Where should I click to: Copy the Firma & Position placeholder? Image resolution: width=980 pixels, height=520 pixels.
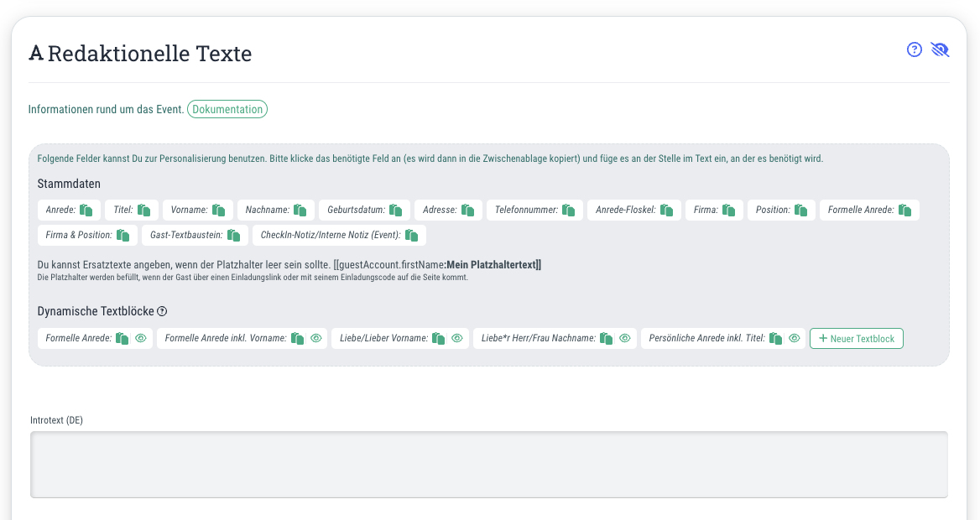click(x=123, y=235)
